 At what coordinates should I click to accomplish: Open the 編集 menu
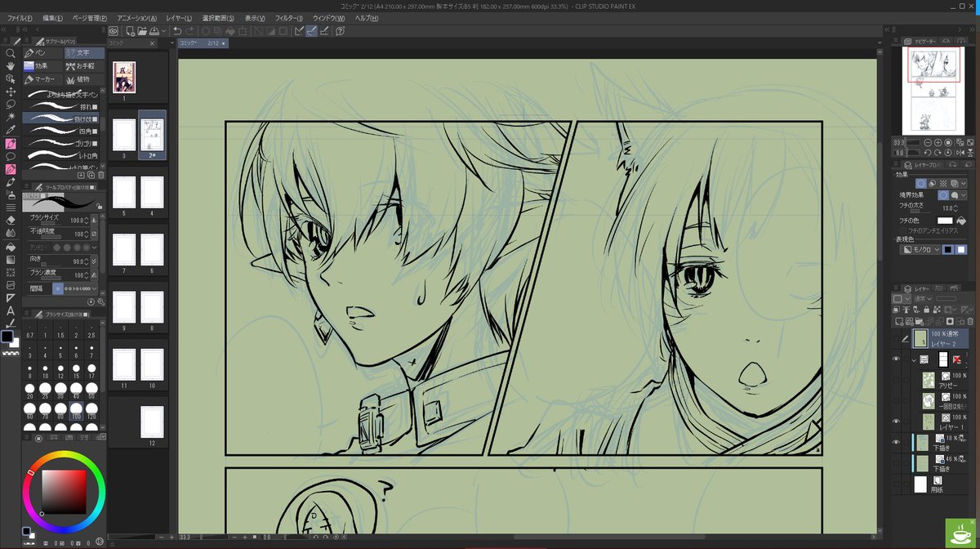point(53,18)
